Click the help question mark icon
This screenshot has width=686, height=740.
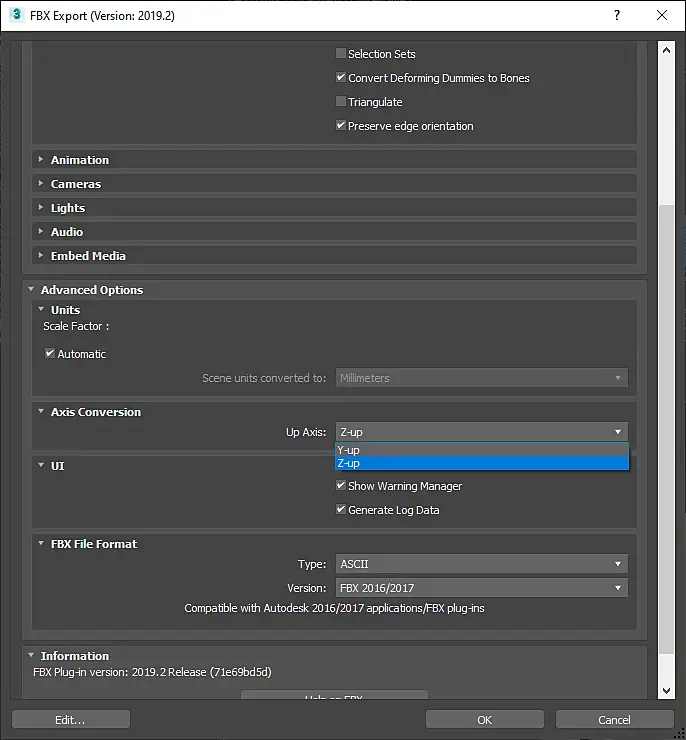pyautogui.click(x=616, y=16)
